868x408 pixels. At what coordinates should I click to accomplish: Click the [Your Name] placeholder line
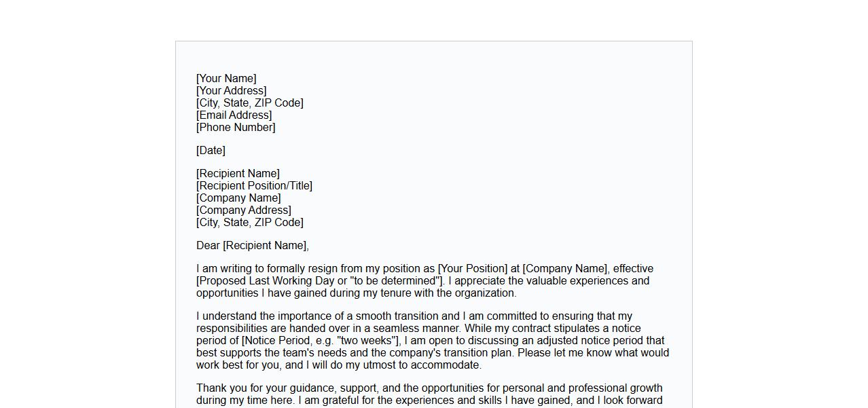[226, 79]
